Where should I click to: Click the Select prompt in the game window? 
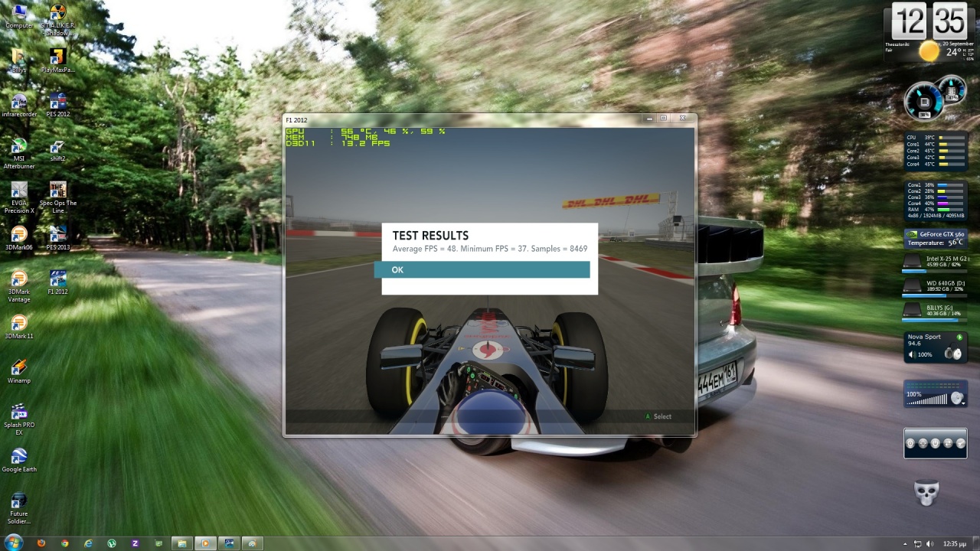pyautogui.click(x=658, y=416)
